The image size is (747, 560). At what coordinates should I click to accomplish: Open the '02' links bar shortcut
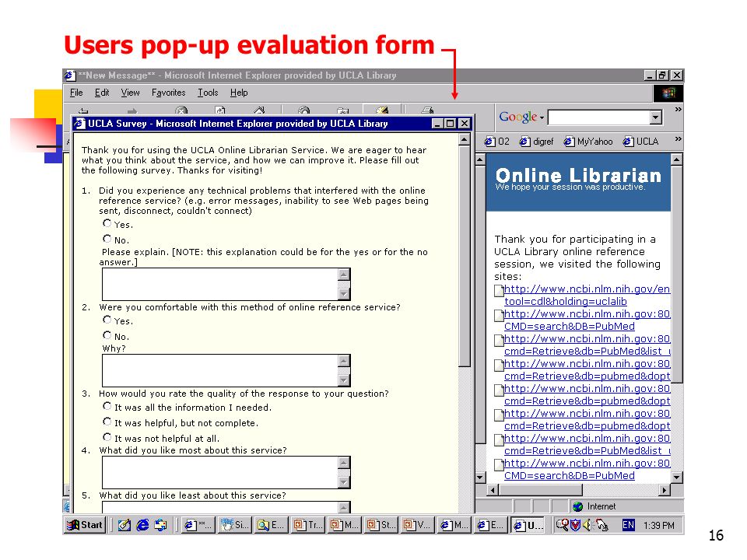[497, 142]
